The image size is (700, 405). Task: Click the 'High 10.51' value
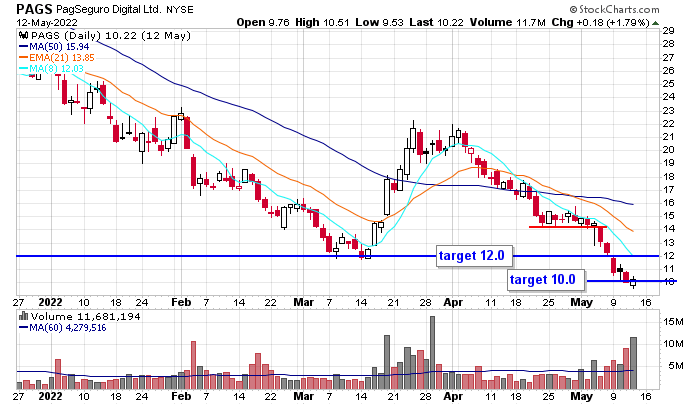322,22
